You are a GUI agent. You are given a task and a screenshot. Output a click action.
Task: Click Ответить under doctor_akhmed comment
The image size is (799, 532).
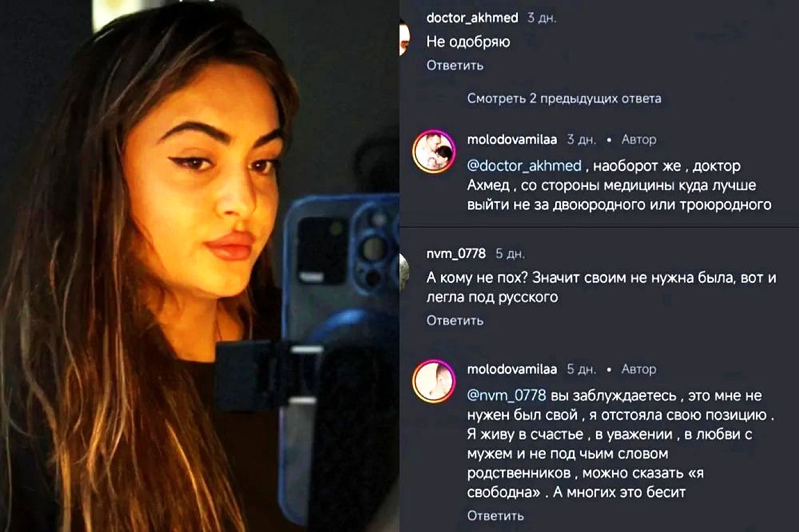(455, 66)
